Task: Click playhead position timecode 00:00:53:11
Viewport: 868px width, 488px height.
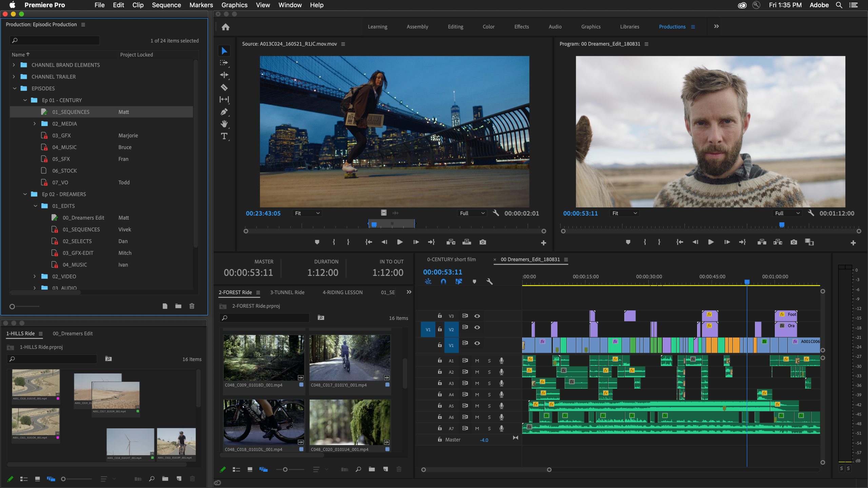Action: pos(443,272)
